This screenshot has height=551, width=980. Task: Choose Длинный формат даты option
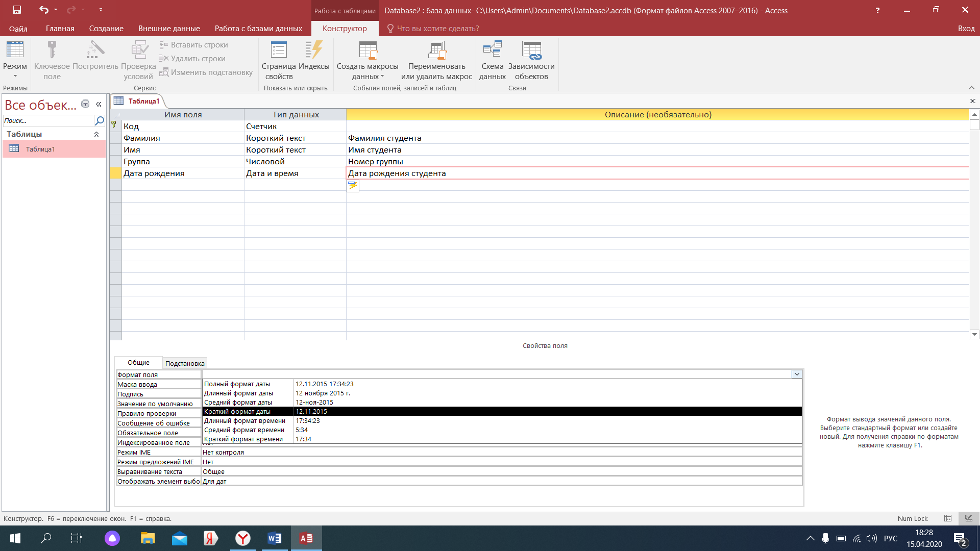pyautogui.click(x=502, y=393)
